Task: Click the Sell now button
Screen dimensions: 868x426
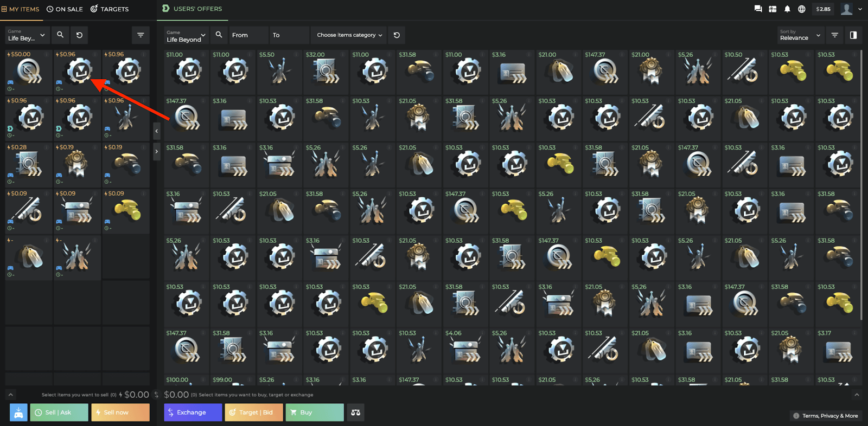Action: tap(120, 412)
